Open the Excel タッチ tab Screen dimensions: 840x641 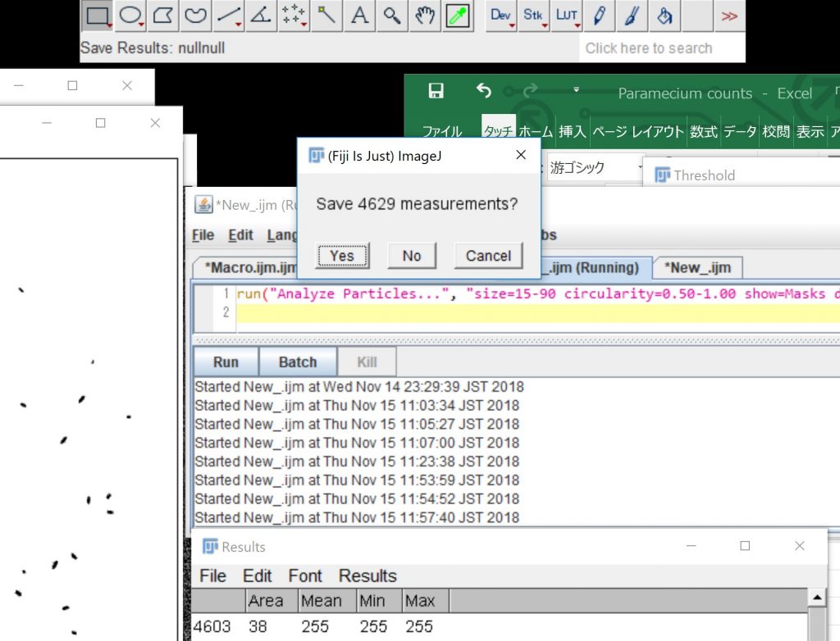pos(498,131)
